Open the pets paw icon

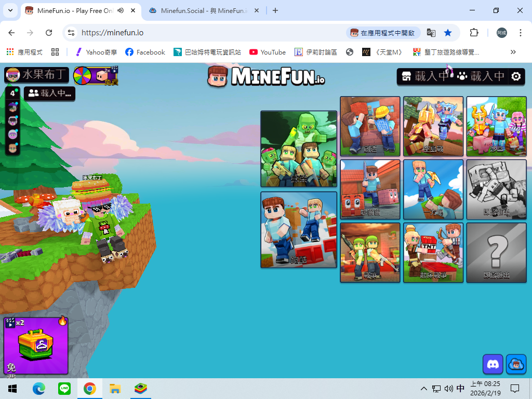462,76
